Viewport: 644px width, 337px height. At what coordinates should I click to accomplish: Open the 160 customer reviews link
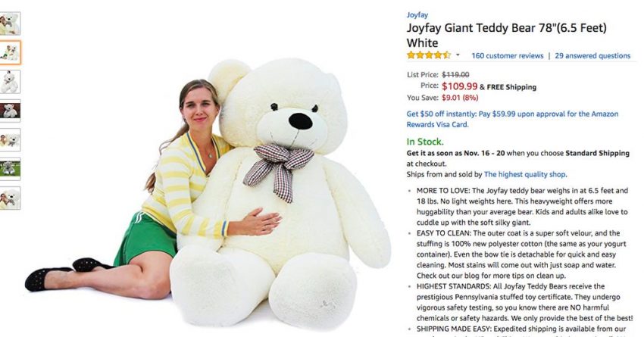coord(507,56)
